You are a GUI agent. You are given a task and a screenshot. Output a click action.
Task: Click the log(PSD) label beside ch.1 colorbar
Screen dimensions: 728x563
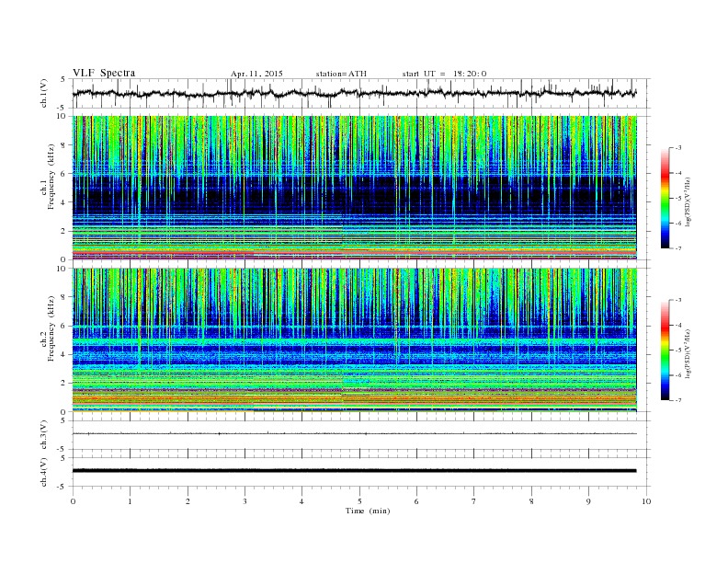coord(688,202)
